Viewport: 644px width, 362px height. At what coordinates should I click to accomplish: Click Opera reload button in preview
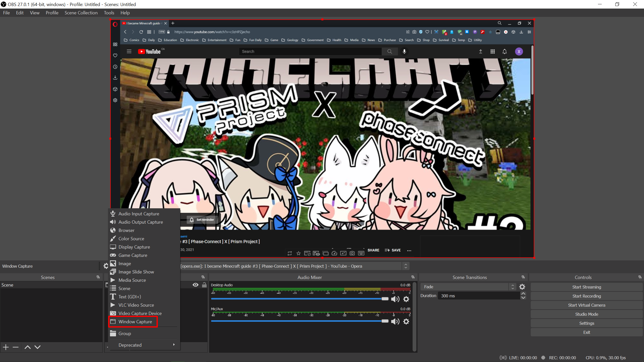(141, 32)
